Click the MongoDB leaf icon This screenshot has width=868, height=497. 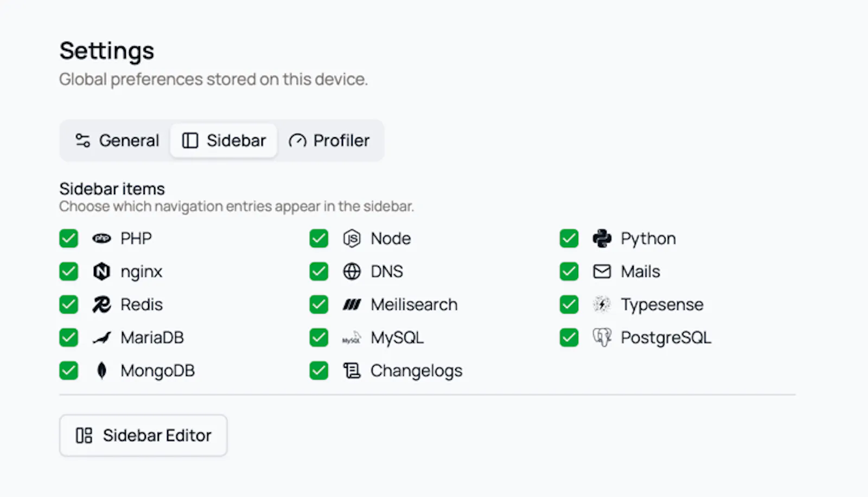[x=101, y=371]
